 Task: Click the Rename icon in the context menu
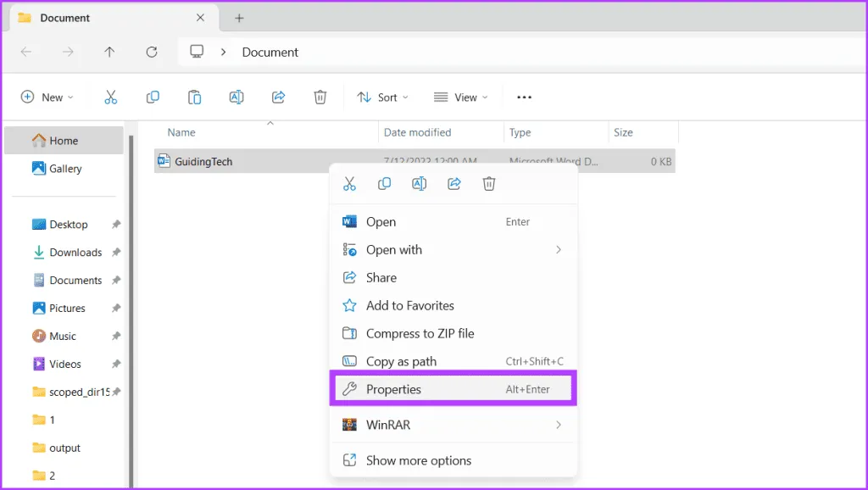tap(419, 184)
